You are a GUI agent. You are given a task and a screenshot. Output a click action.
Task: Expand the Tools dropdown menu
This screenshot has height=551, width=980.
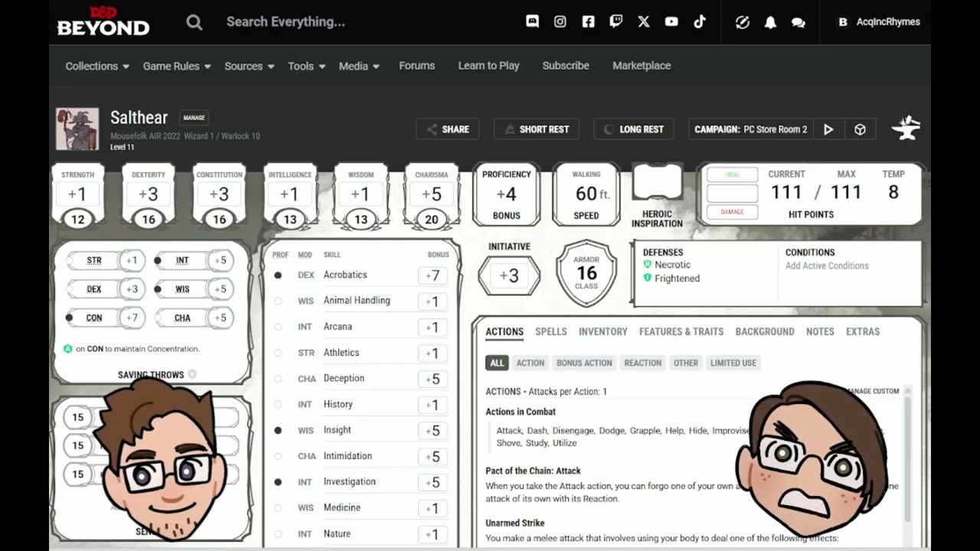click(x=307, y=66)
